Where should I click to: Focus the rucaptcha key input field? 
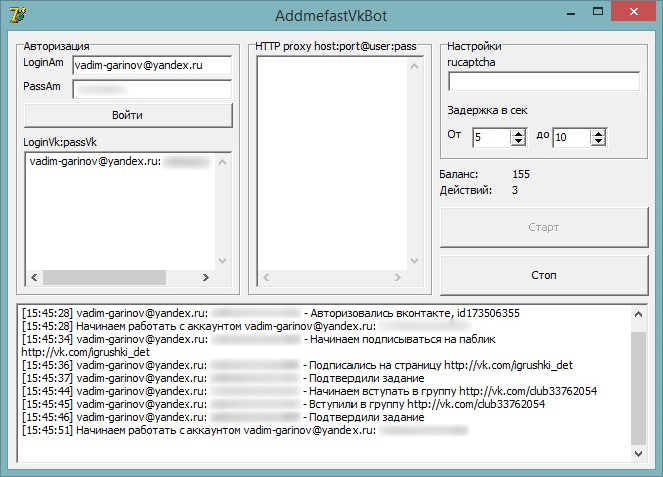544,81
